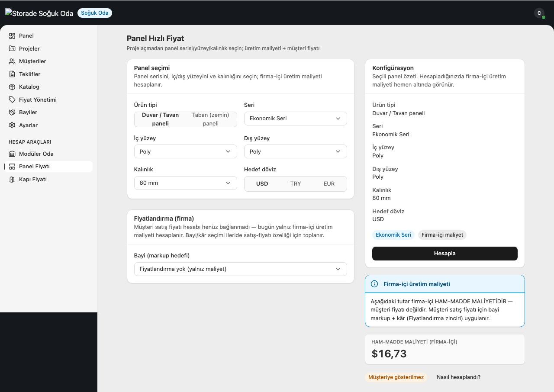Image resolution: width=554 pixels, height=392 pixels.
Task: Click the Fiyat Yönetimi tag icon
Action: pyautogui.click(x=12, y=100)
